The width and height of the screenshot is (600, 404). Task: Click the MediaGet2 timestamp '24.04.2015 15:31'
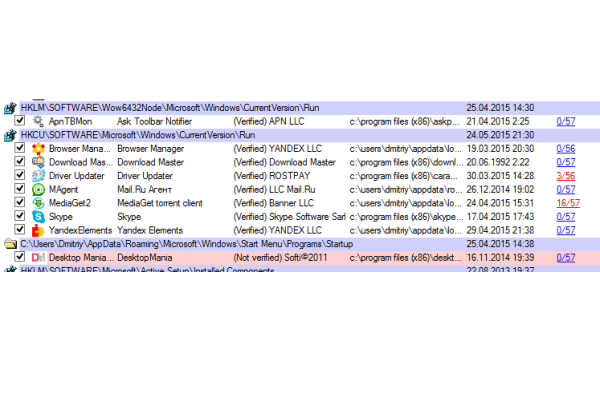(x=500, y=203)
